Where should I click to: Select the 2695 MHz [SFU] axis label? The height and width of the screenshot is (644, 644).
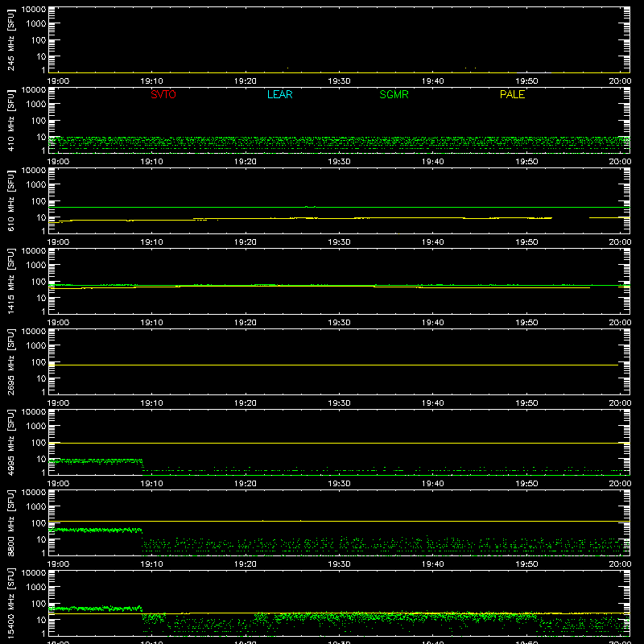11,362
